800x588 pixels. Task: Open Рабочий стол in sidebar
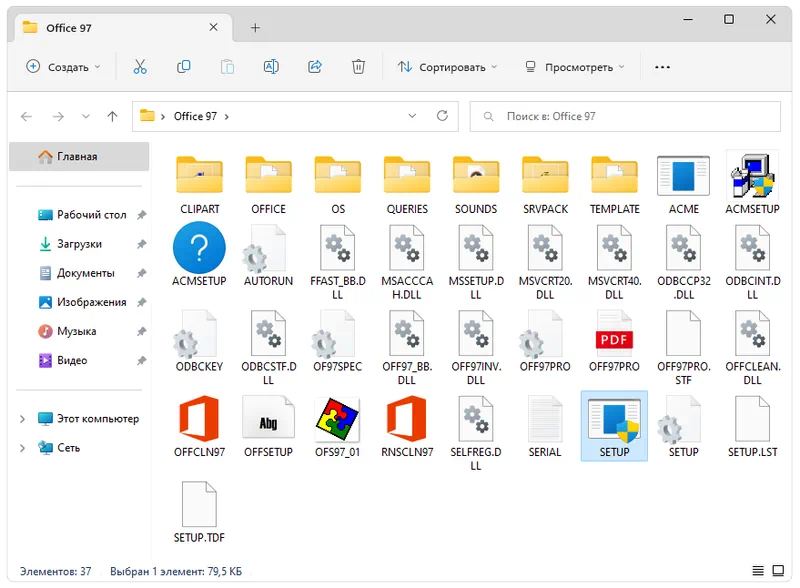pos(82,215)
